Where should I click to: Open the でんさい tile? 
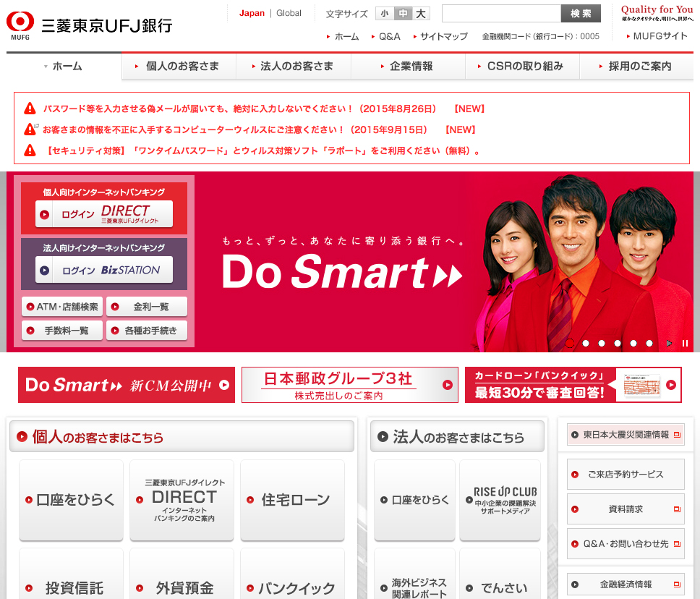click(x=500, y=574)
